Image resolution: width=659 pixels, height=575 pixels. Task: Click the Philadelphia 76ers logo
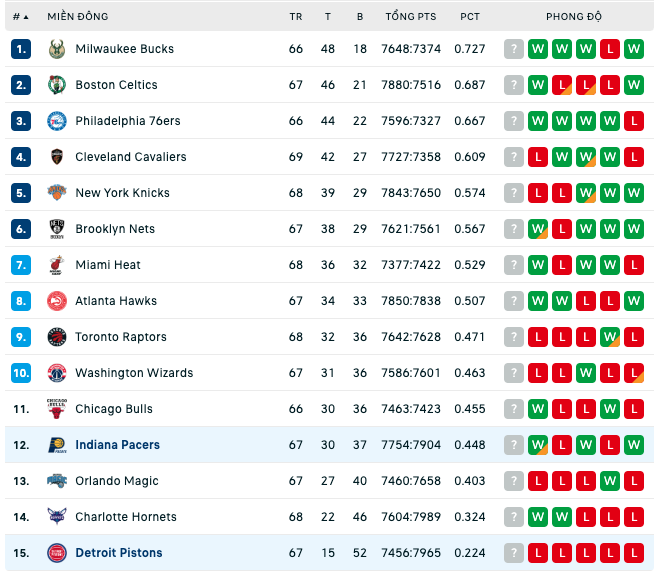coord(57,121)
